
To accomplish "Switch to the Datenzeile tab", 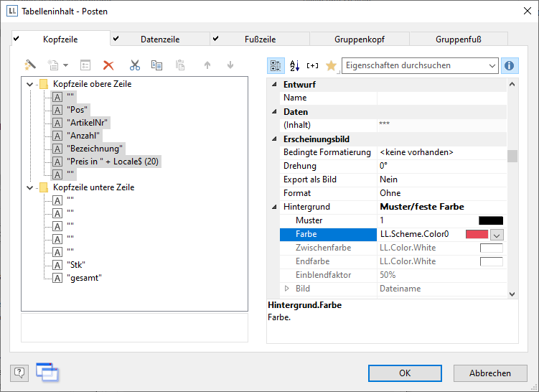I will pyautogui.click(x=159, y=39).
